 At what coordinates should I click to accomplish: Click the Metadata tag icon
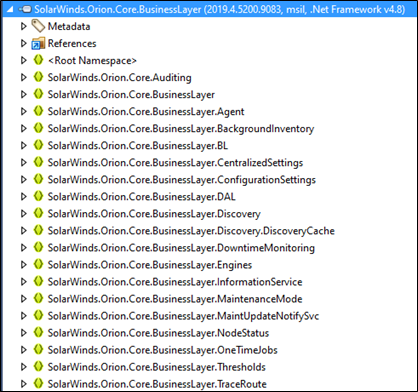pos(38,26)
